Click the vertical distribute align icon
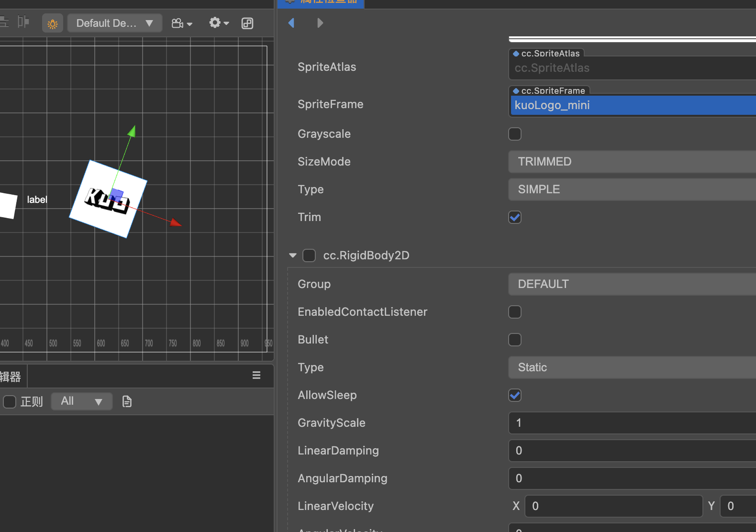 point(23,22)
